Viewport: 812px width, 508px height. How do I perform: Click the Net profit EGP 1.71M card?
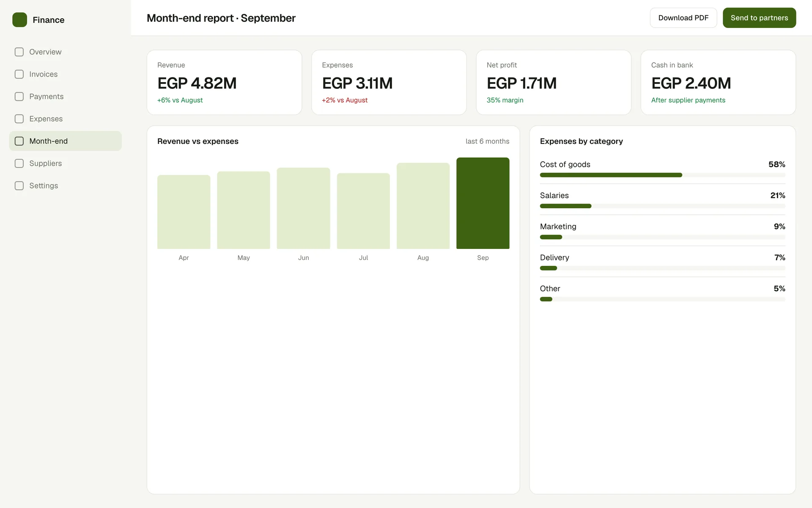tap(554, 83)
